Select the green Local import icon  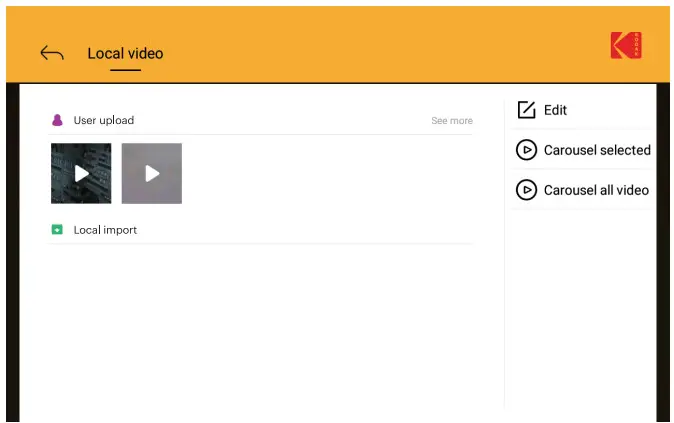(x=57, y=230)
